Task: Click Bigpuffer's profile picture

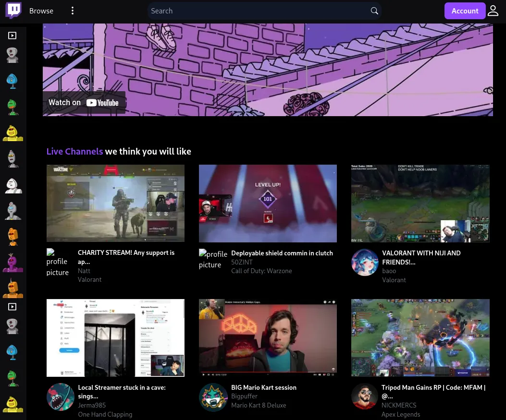Action: click(x=213, y=397)
